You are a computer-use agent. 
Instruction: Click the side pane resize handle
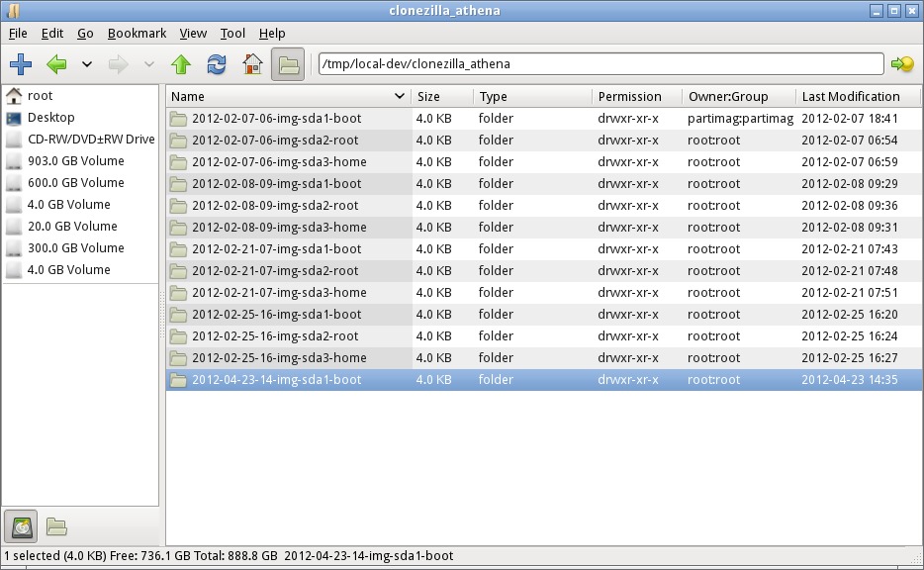162,317
